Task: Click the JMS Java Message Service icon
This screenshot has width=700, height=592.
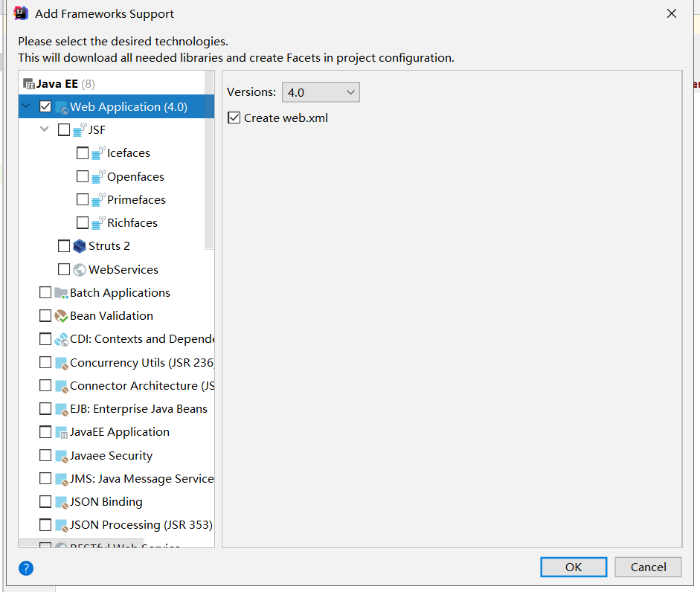Action: point(61,479)
